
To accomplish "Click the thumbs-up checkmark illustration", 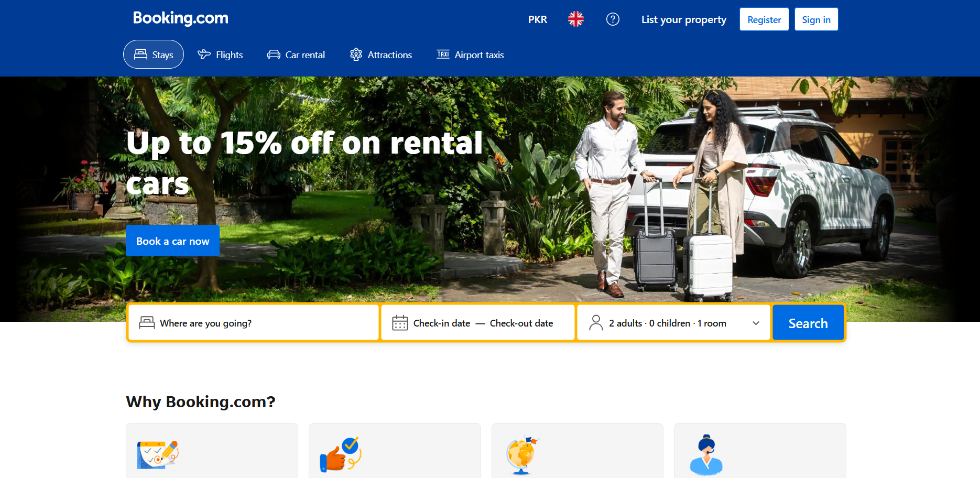I will [x=341, y=454].
